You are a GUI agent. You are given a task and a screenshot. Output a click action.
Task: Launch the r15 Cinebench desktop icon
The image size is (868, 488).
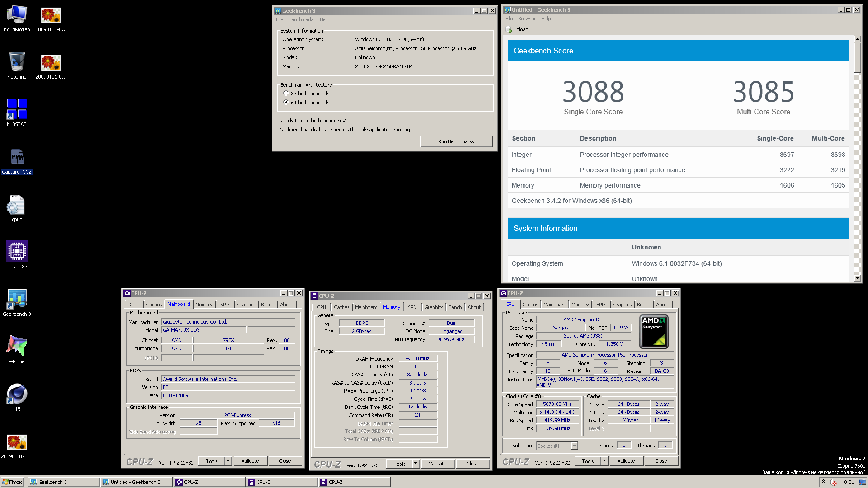click(17, 397)
